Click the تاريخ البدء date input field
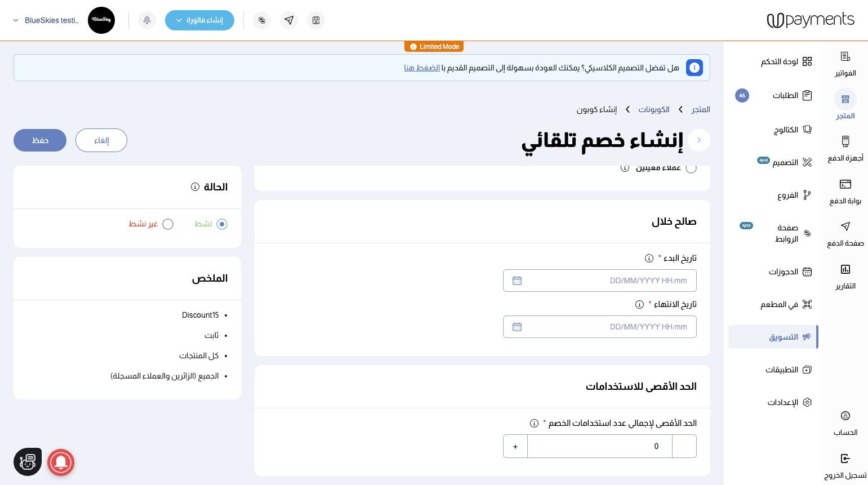This screenshot has width=868, height=485. 600,281
